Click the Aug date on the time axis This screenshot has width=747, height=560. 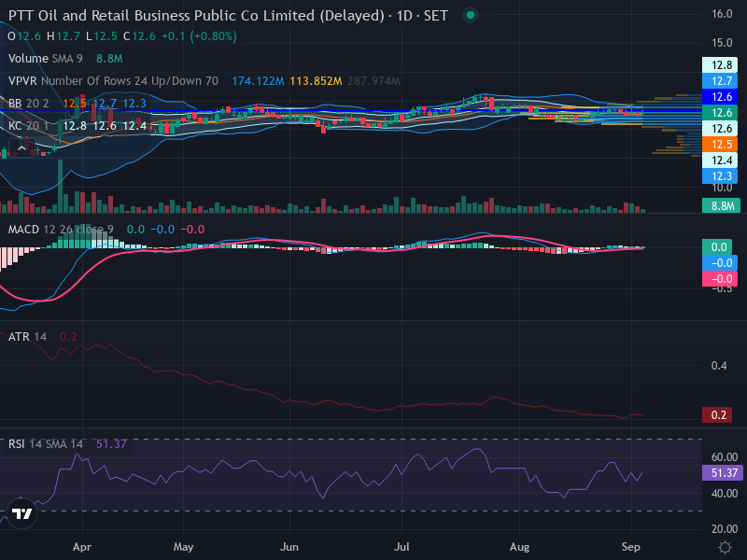(x=519, y=547)
